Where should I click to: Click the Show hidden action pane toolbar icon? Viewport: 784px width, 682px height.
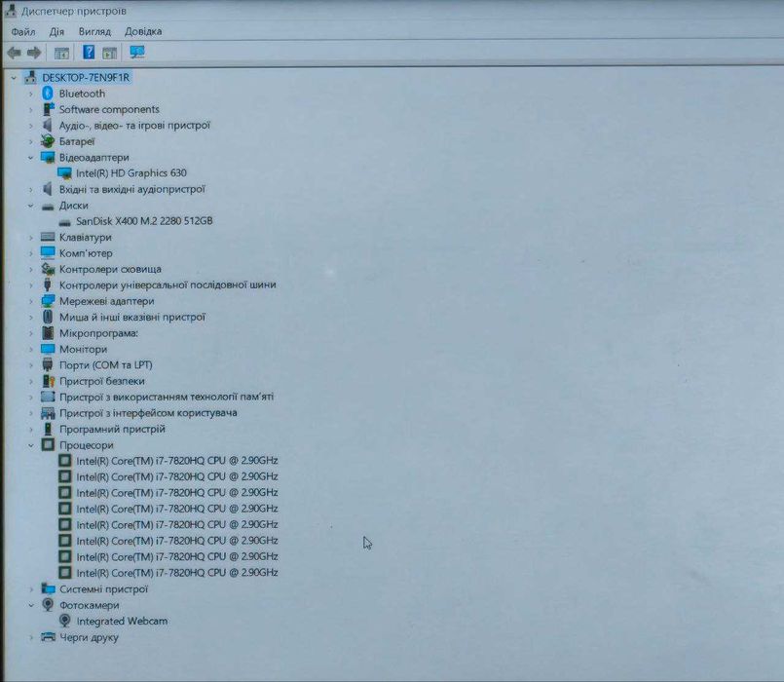109,53
